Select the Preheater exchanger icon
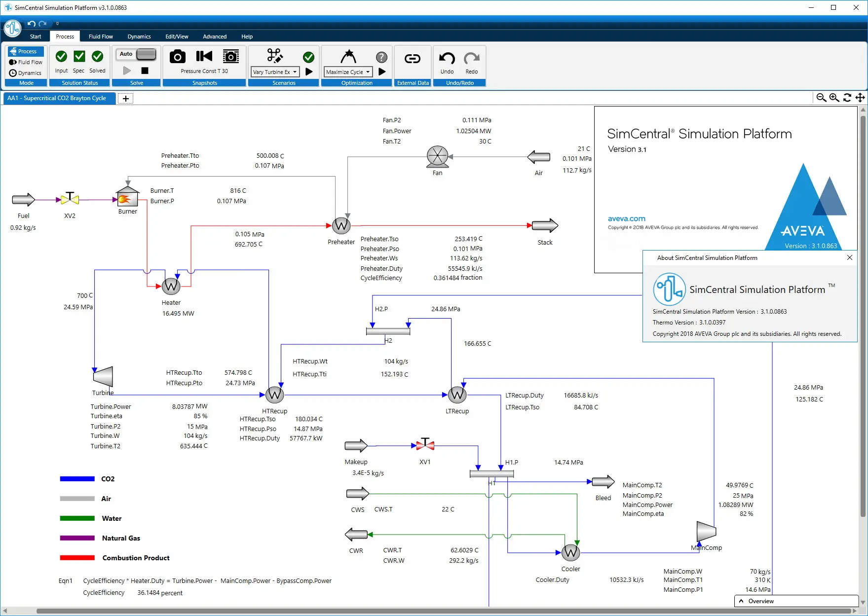This screenshot has height=616, width=868. point(341,226)
